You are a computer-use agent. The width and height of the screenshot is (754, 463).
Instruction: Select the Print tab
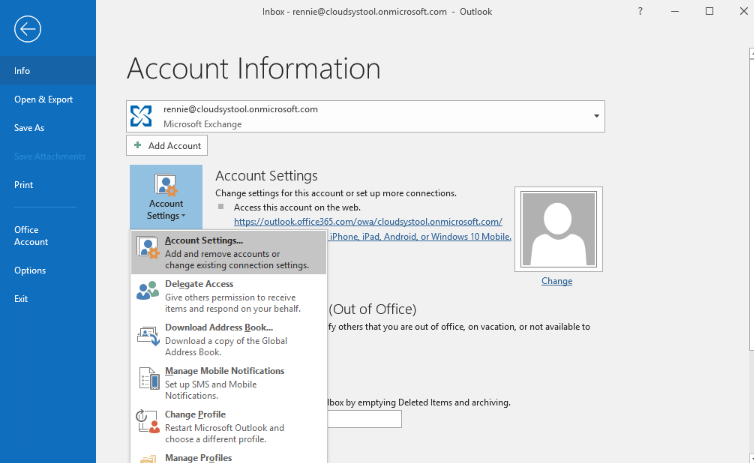(48, 185)
